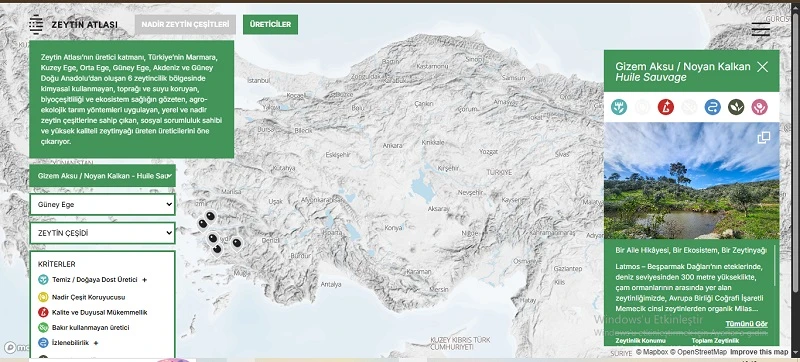The image size is (800, 362).
Task: Click the blue traceability badge in producer panel
Action: tap(713, 107)
